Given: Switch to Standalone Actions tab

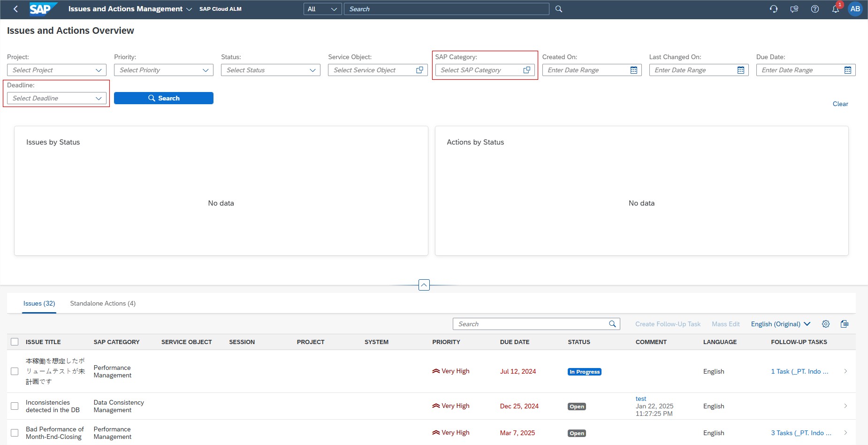Looking at the screenshot, I should point(103,303).
